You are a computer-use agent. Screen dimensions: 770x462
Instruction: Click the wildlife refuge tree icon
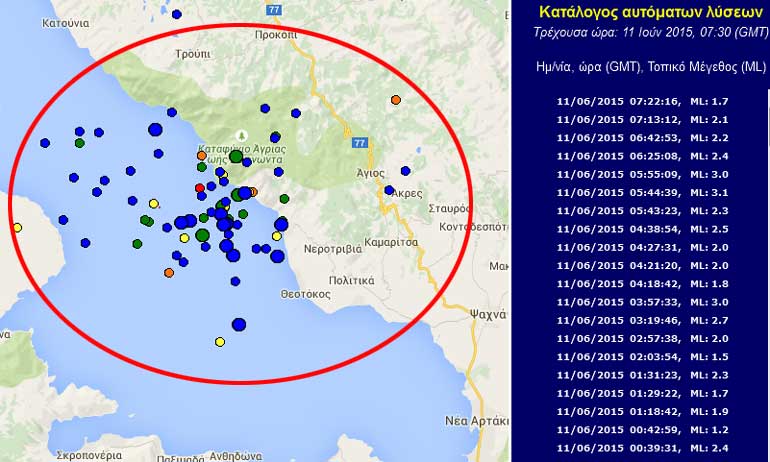[240, 135]
